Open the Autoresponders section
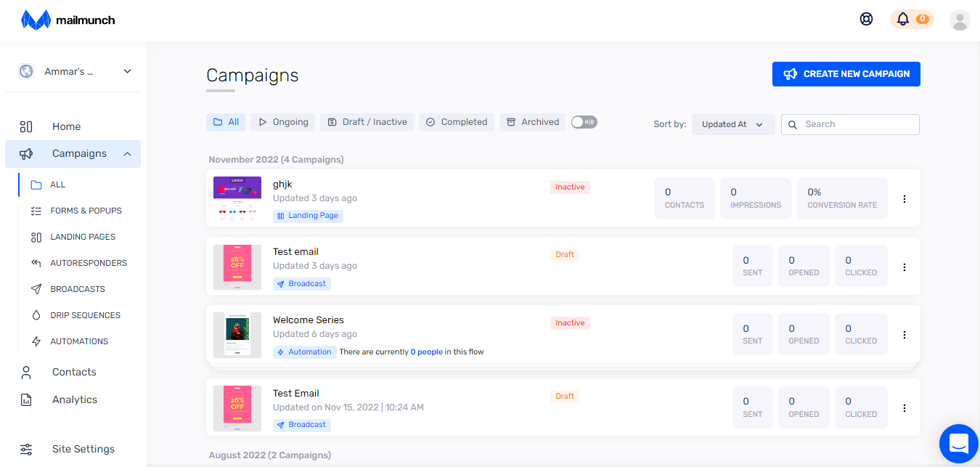Screen dimensions: 980x467 89,262
